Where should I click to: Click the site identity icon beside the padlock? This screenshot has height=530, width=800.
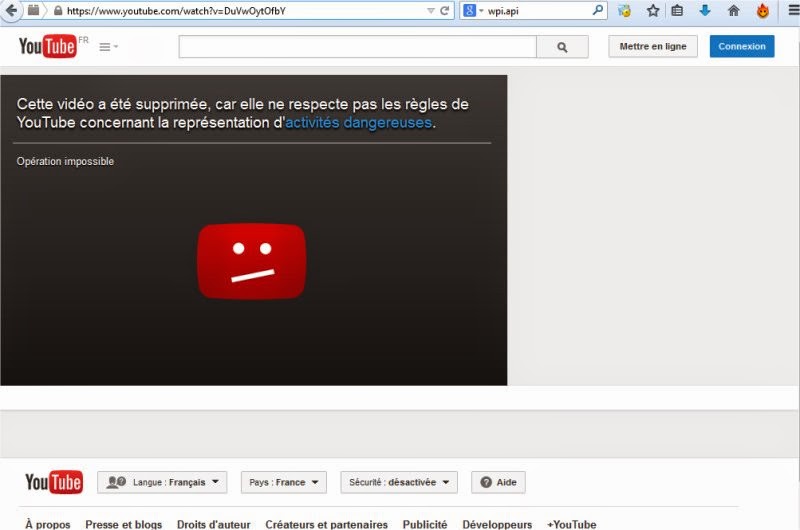pyautogui.click(x=34, y=10)
